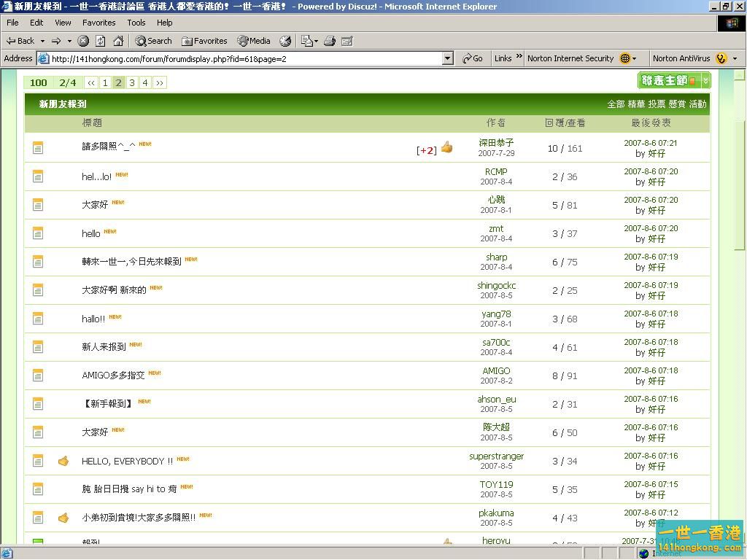The image size is (747, 560).
Task: Open the View menu
Action: [x=63, y=23]
